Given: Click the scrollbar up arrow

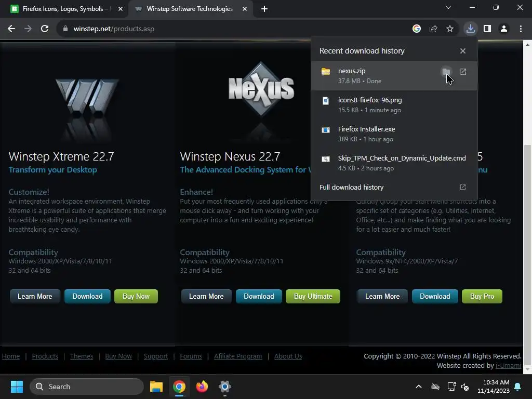Looking at the screenshot, I should (x=528, y=45).
